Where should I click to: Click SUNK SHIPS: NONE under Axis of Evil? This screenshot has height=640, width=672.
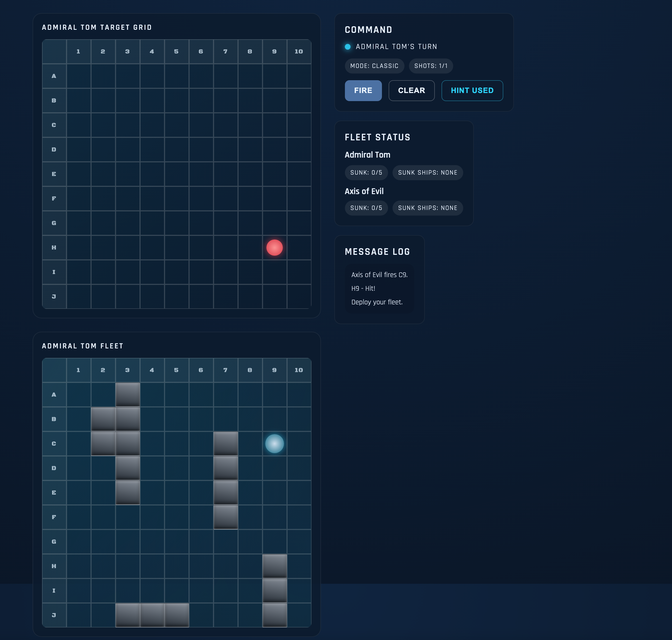[x=428, y=208]
